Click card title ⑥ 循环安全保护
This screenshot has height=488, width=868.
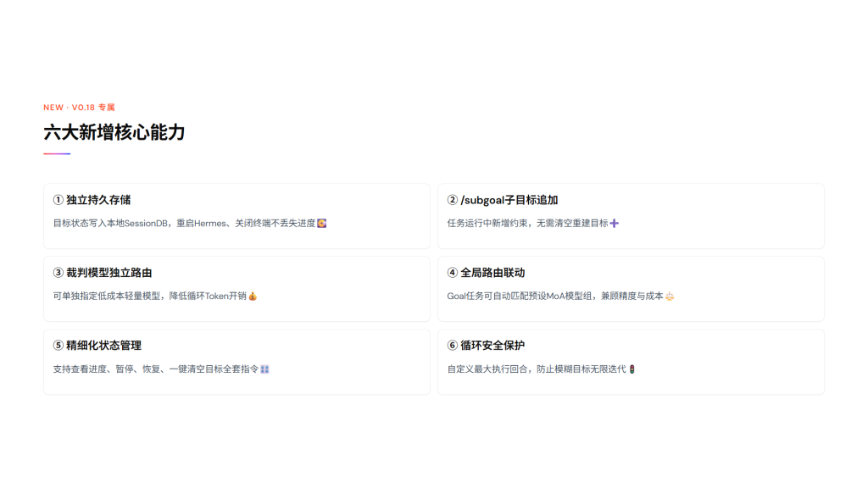coord(486,346)
